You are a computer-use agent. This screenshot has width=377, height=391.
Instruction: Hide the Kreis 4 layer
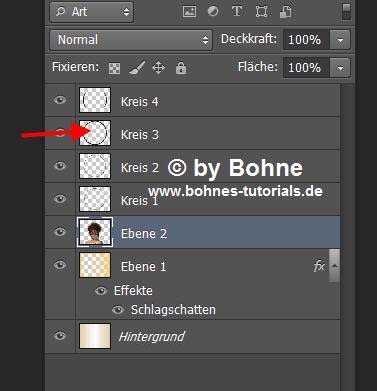(60, 100)
